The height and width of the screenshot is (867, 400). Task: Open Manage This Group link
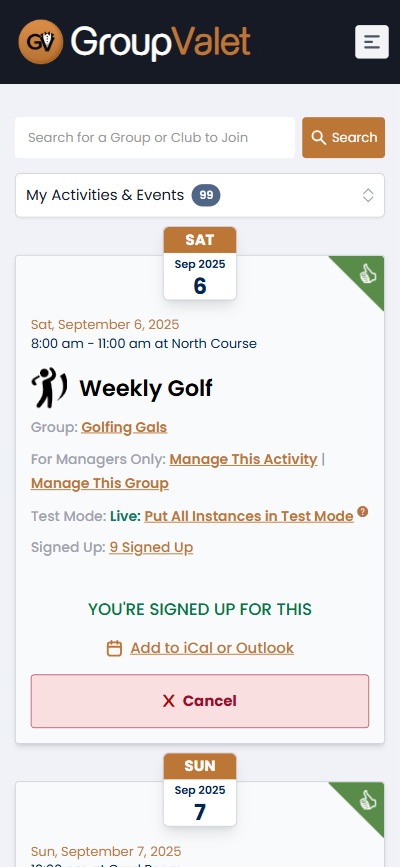point(100,483)
